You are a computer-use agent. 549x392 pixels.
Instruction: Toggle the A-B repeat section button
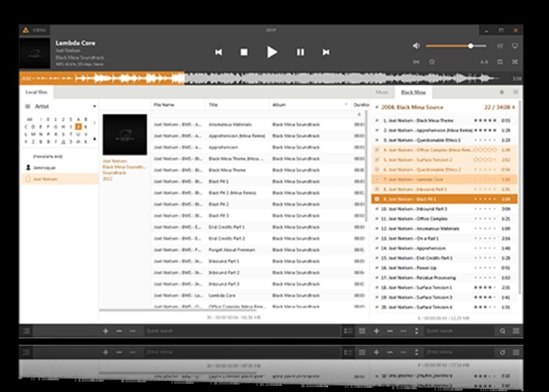[484, 62]
